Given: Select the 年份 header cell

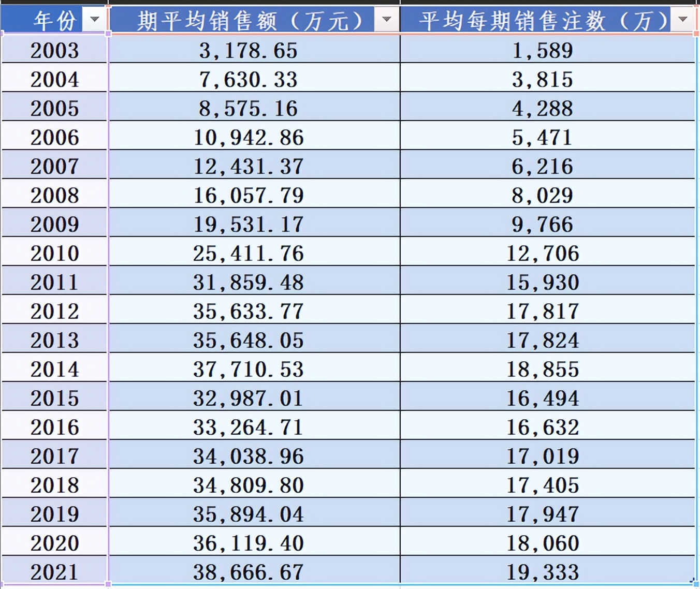Looking at the screenshot, I should pos(54,20).
